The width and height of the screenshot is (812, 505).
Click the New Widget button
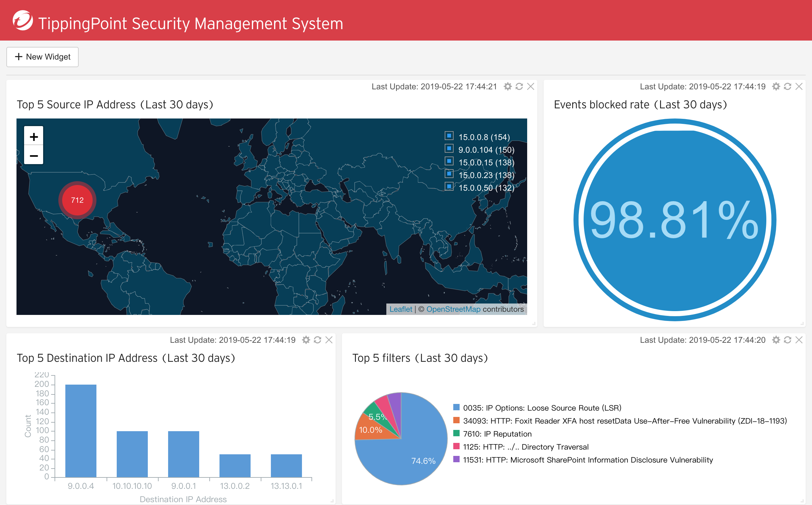point(42,57)
